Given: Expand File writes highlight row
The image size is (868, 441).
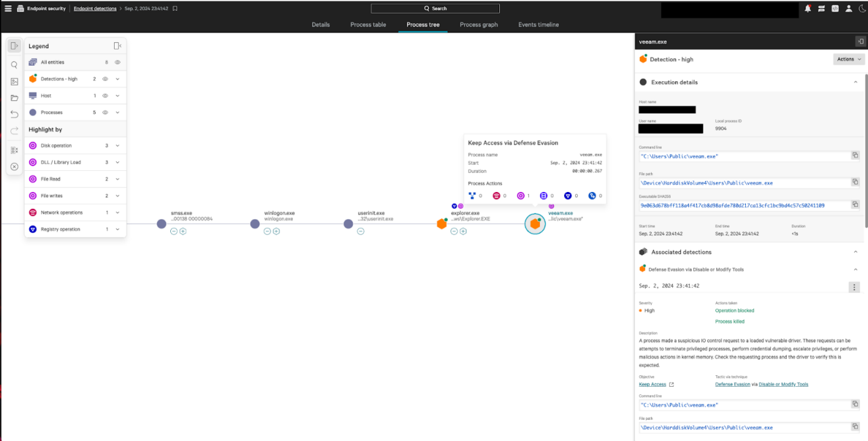Looking at the screenshot, I should point(117,196).
